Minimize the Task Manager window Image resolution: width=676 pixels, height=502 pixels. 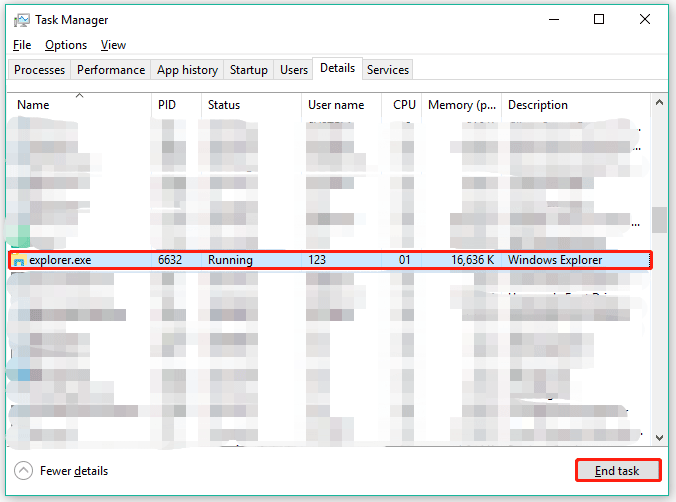pos(554,19)
